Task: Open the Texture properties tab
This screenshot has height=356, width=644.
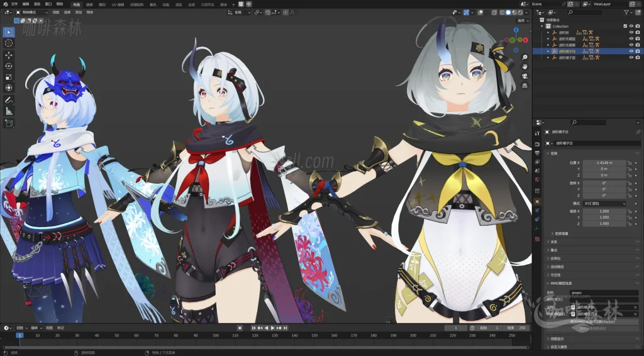Action: 537,238
